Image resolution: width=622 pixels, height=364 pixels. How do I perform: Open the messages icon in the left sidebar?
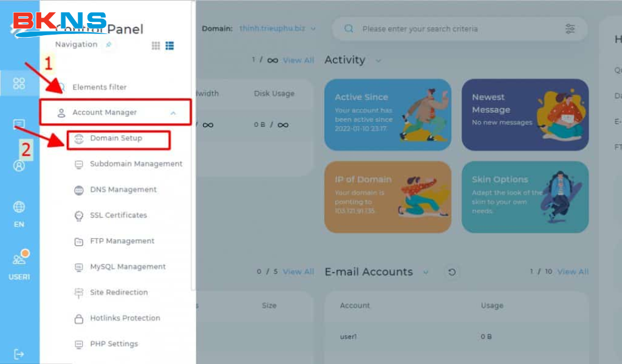(19, 124)
